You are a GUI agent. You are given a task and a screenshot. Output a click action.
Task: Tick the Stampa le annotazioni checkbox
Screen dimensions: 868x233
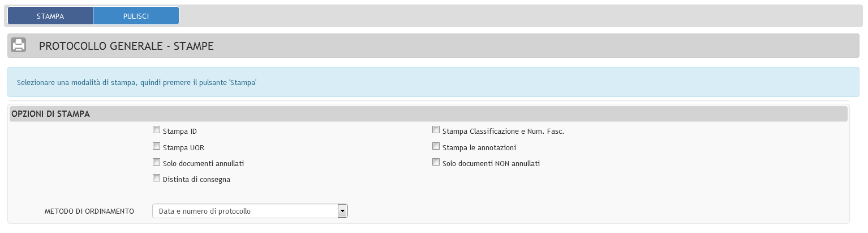coord(436,146)
